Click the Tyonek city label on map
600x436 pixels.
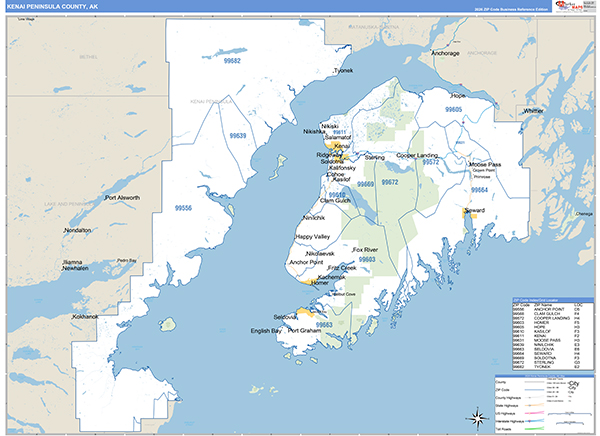coord(343,70)
